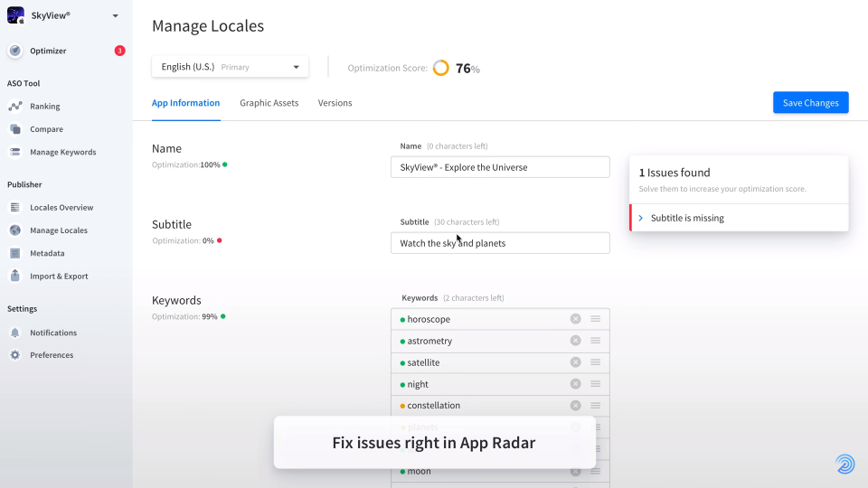Screen dimensions: 868x488
Task: Switch to the App Information tab
Action: coord(185,103)
